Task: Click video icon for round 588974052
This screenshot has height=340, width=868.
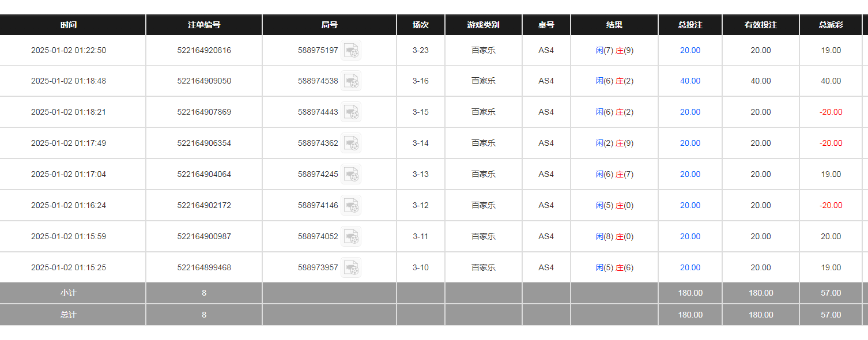Action: (351, 237)
